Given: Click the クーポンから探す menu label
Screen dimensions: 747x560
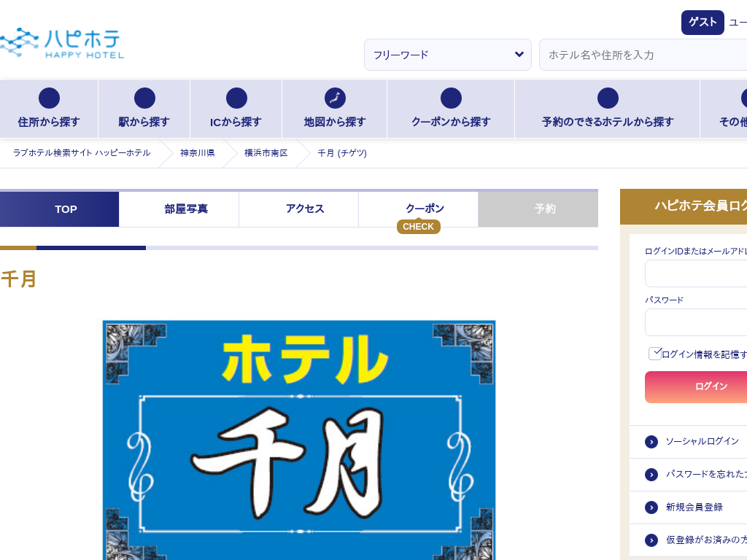Looking at the screenshot, I should click(x=451, y=122).
